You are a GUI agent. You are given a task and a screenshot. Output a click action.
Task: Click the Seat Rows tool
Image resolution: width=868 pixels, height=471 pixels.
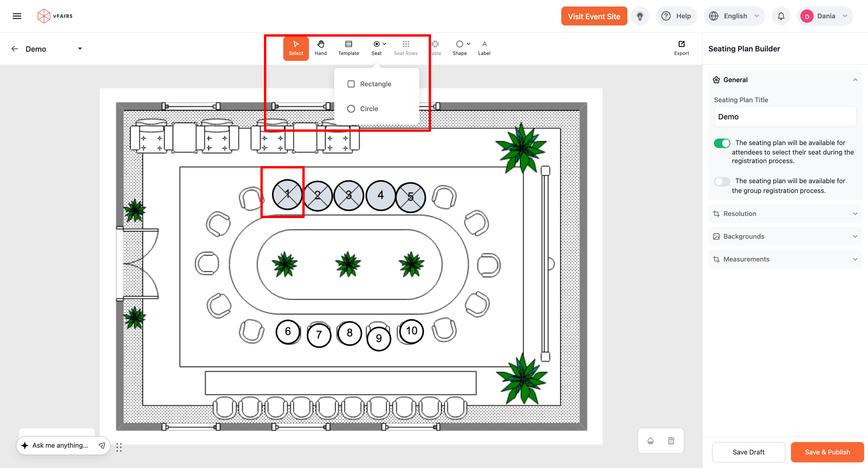point(405,48)
